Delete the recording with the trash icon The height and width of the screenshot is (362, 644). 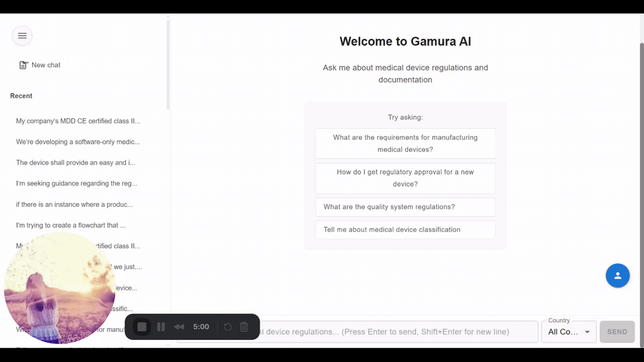(x=244, y=327)
